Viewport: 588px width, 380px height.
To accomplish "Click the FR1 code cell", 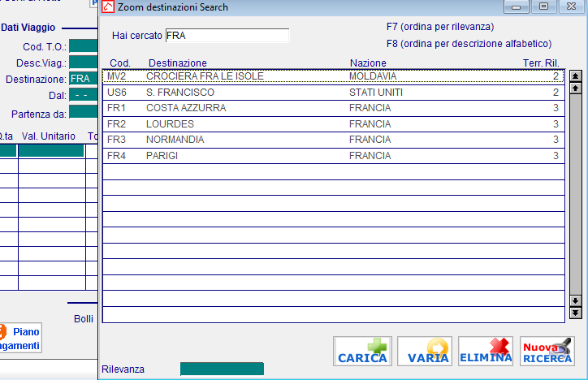I will coord(116,108).
